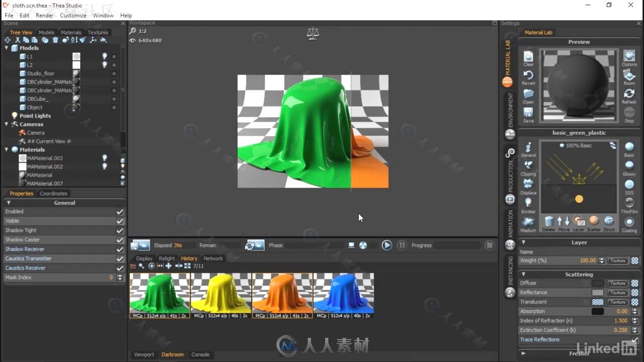Disable the Visible property checkbox
The height and width of the screenshot is (362, 644).
click(120, 221)
